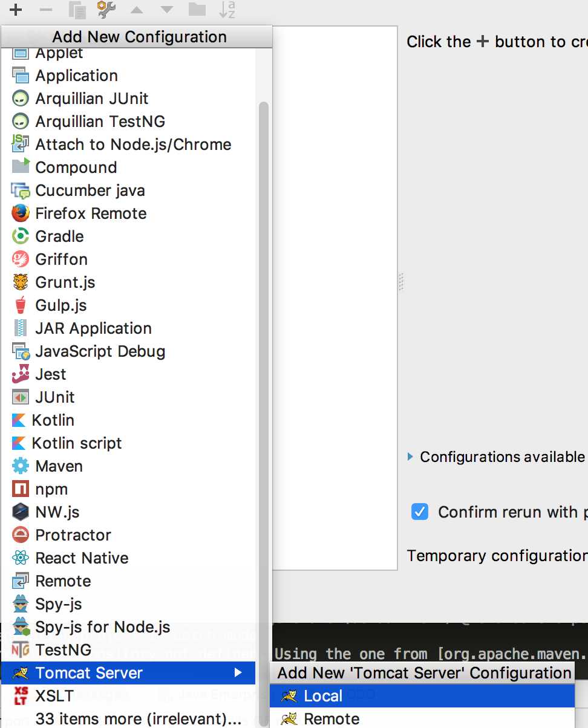Choose Remote configuration in main list
The image size is (588, 728).
tap(128, 581)
